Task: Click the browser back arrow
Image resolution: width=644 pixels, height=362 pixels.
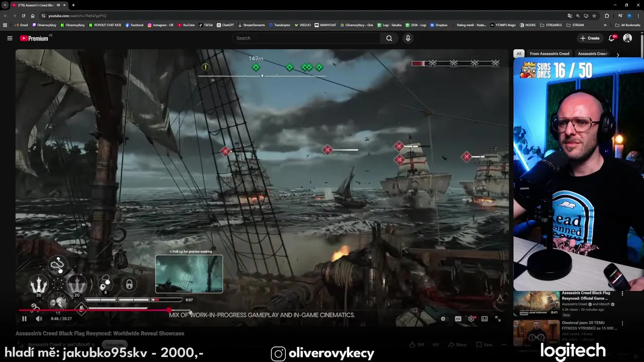Action: pos(6,16)
